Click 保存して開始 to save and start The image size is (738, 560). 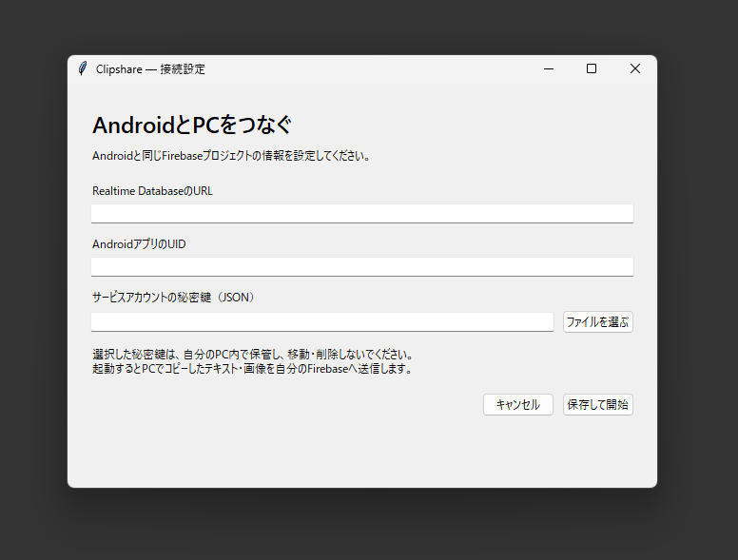[598, 405]
